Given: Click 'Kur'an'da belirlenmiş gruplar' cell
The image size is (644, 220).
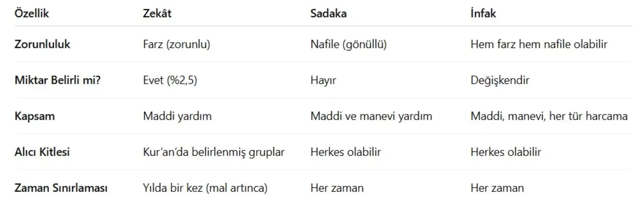Looking at the screenshot, I should pos(214,152).
